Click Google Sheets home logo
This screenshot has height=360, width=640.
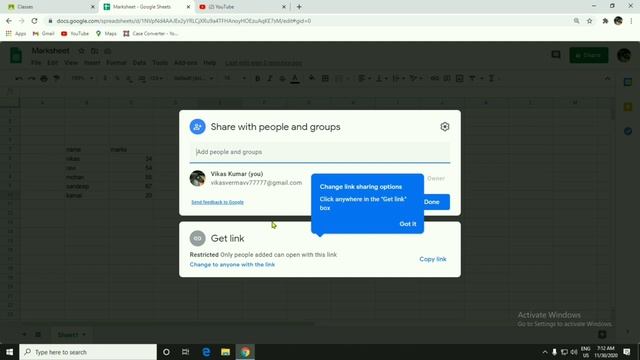click(x=16, y=55)
